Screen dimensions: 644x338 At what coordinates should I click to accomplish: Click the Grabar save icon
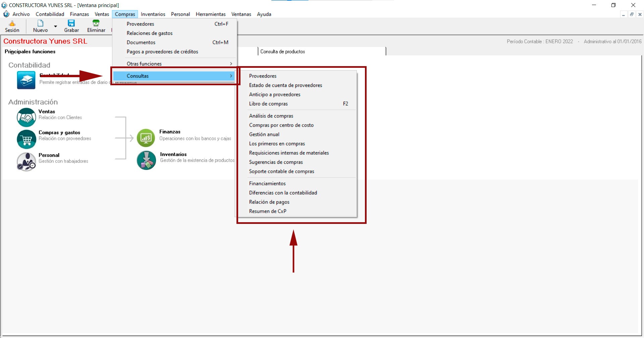71,23
